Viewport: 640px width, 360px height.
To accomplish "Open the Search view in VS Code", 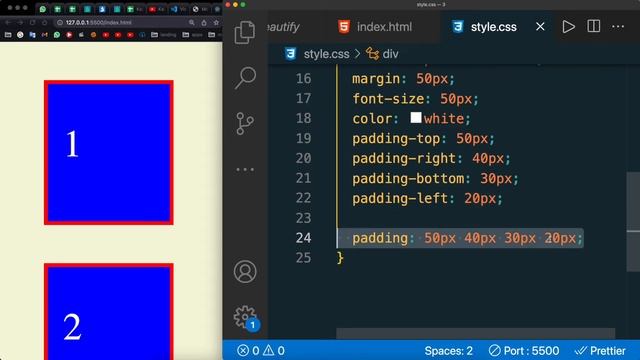I will (x=245, y=78).
